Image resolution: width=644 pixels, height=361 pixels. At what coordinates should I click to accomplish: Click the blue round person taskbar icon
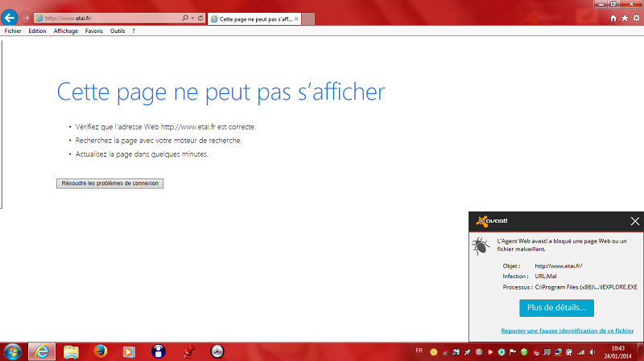(x=158, y=351)
